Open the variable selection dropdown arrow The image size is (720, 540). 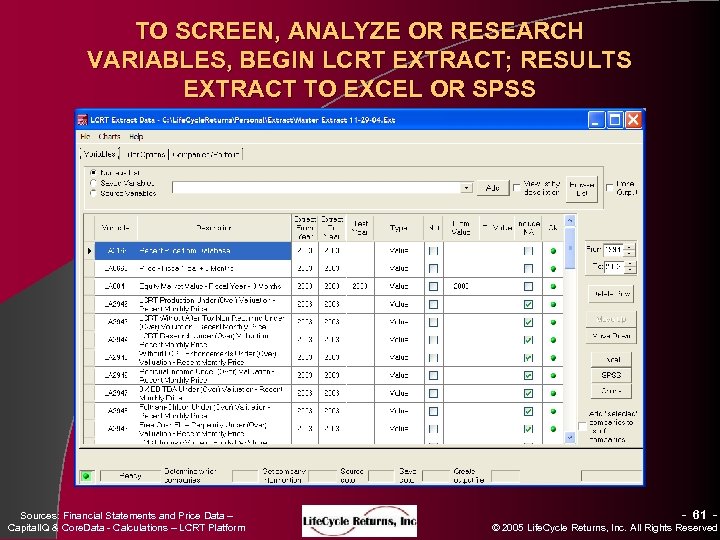467,188
